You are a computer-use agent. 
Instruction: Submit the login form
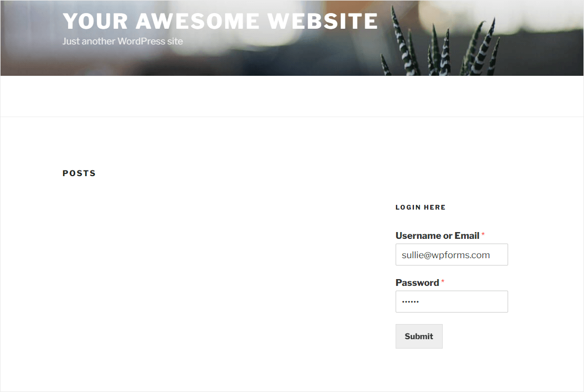[419, 336]
